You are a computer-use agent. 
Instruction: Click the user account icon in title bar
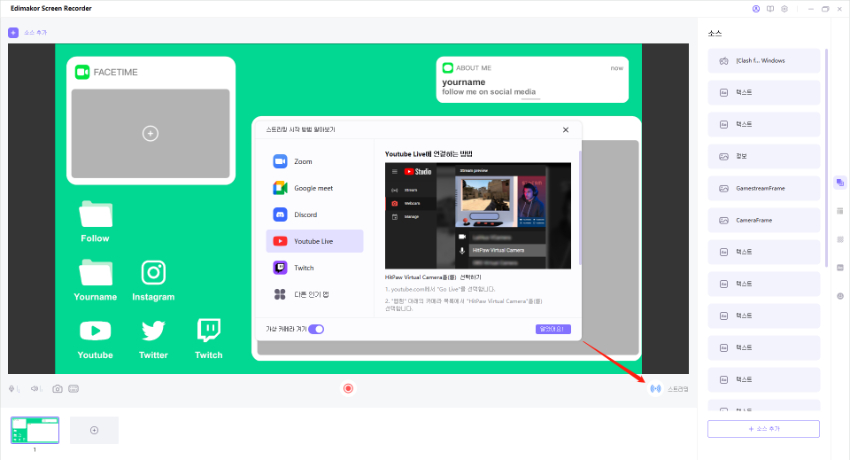pos(756,8)
